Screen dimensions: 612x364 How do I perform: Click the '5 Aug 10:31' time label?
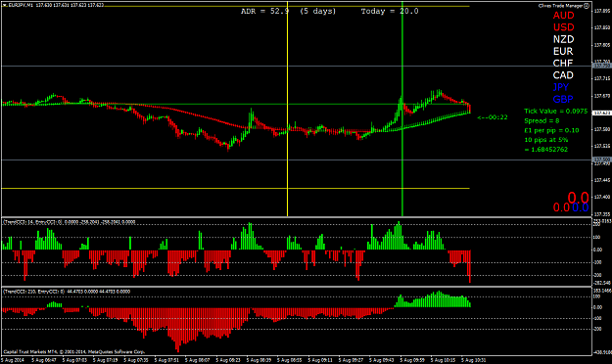point(474,360)
